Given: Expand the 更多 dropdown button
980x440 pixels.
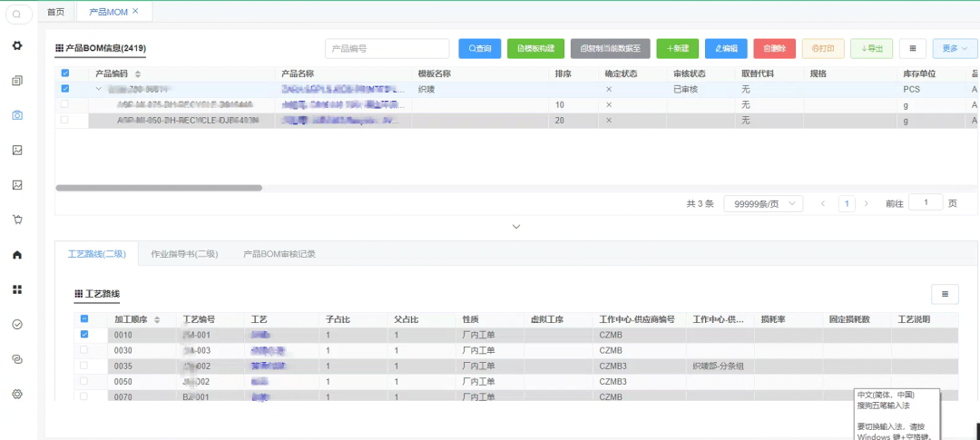Looking at the screenshot, I should [x=955, y=48].
